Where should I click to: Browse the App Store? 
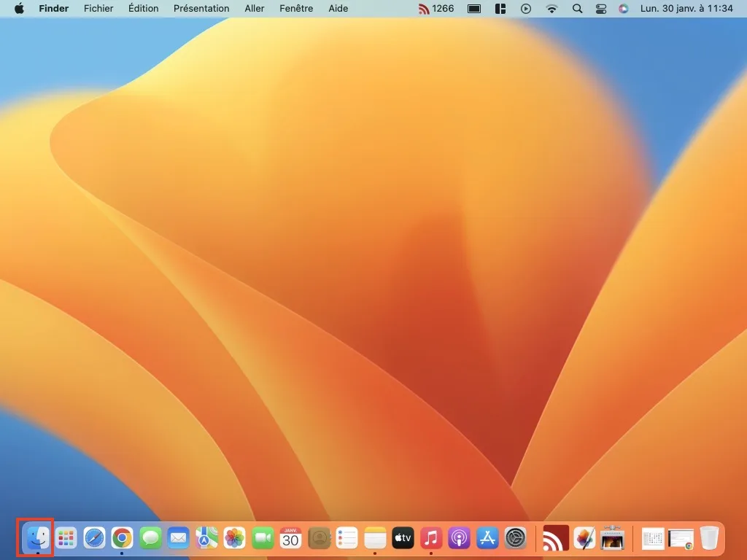click(487, 537)
